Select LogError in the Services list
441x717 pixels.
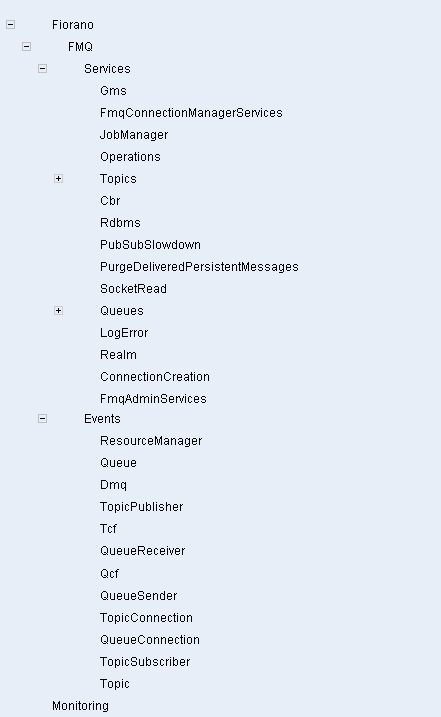point(124,333)
